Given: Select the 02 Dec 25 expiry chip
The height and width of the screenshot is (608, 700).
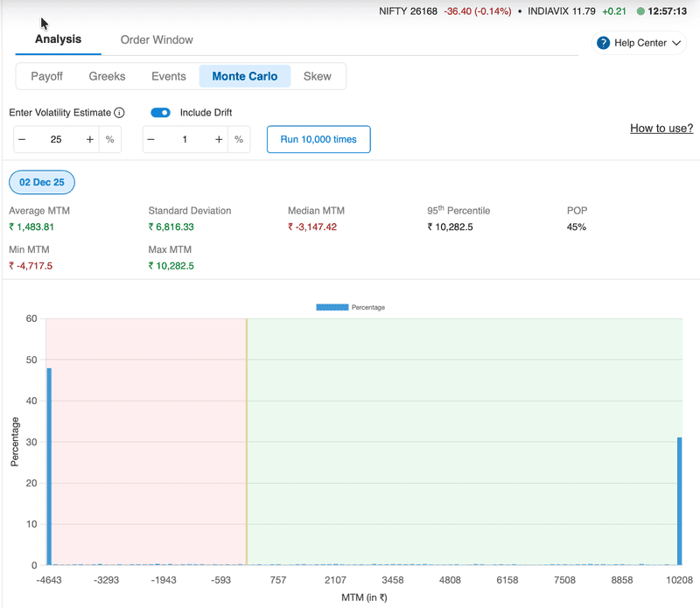Looking at the screenshot, I should [x=41, y=182].
